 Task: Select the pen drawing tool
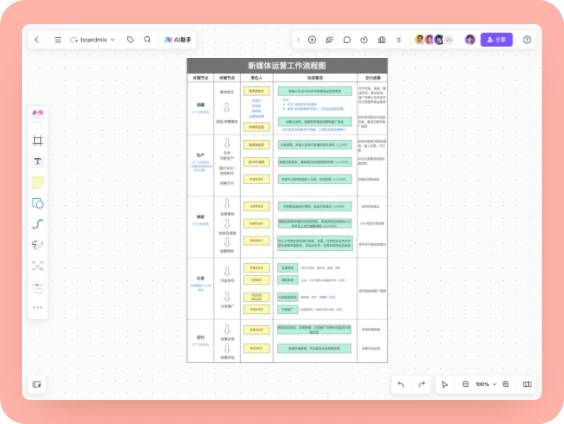pyautogui.click(x=38, y=245)
